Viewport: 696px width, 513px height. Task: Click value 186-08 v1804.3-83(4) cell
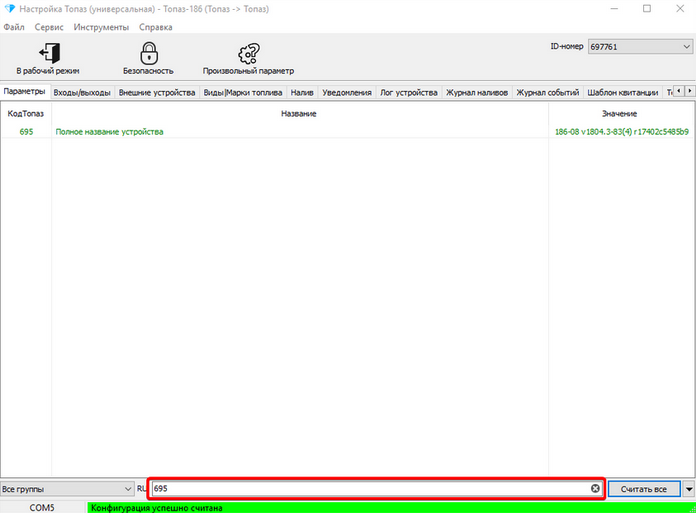click(x=621, y=132)
